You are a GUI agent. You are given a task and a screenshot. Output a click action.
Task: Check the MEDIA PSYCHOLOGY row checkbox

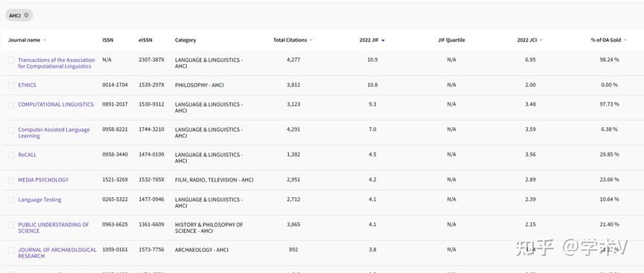click(11, 180)
